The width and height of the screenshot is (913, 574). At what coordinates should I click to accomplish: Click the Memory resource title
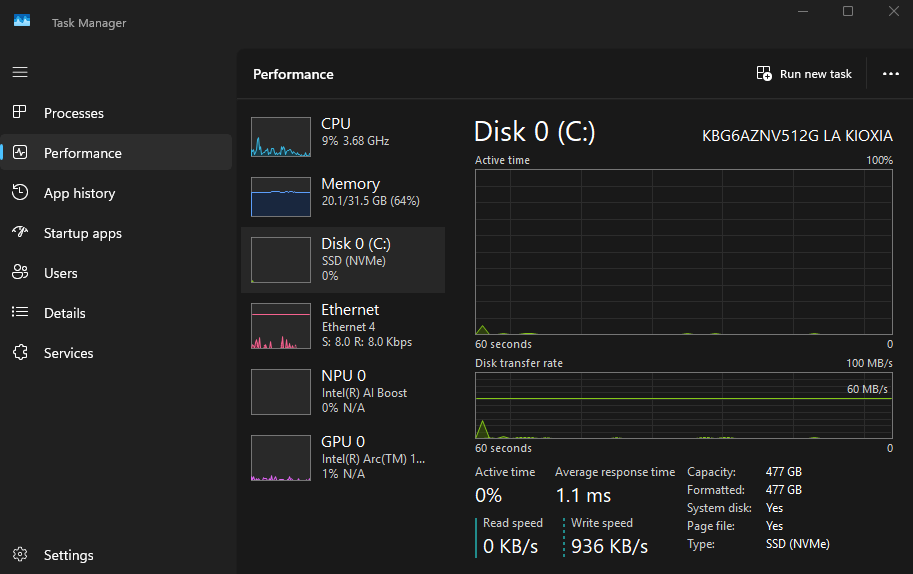[x=351, y=184]
